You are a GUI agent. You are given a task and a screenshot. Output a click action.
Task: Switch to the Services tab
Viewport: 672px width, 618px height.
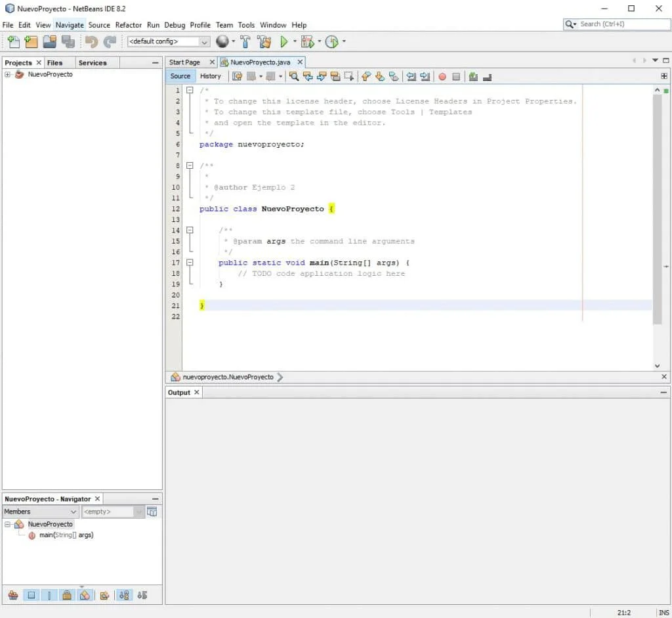(x=93, y=62)
